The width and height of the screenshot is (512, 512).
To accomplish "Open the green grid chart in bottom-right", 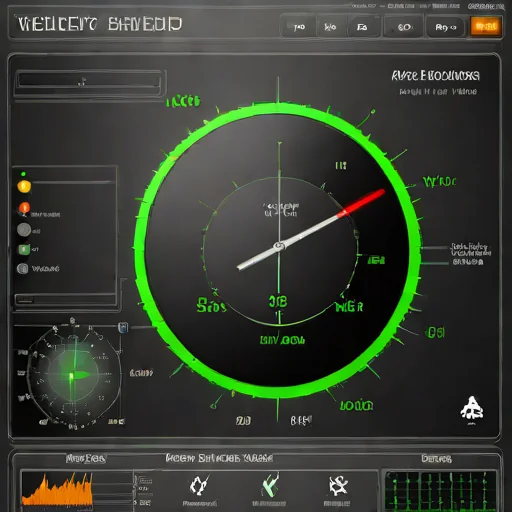I will 441,491.
